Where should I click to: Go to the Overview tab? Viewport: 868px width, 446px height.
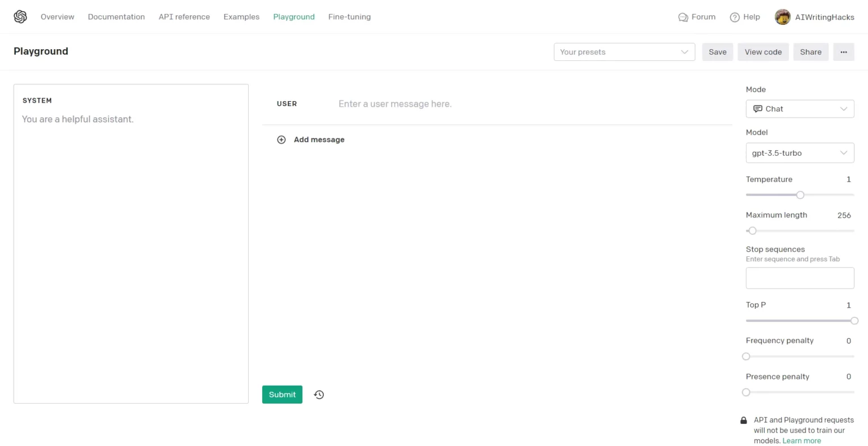point(57,17)
